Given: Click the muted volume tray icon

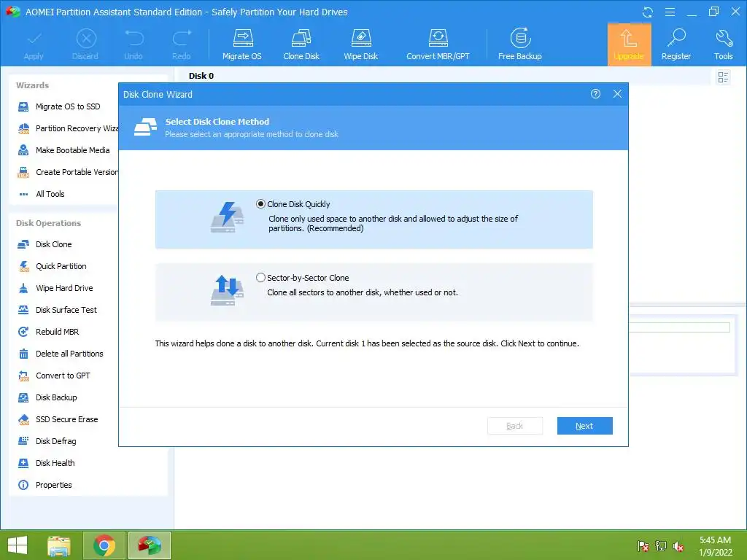Looking at the screenshot, I should 678,546.
